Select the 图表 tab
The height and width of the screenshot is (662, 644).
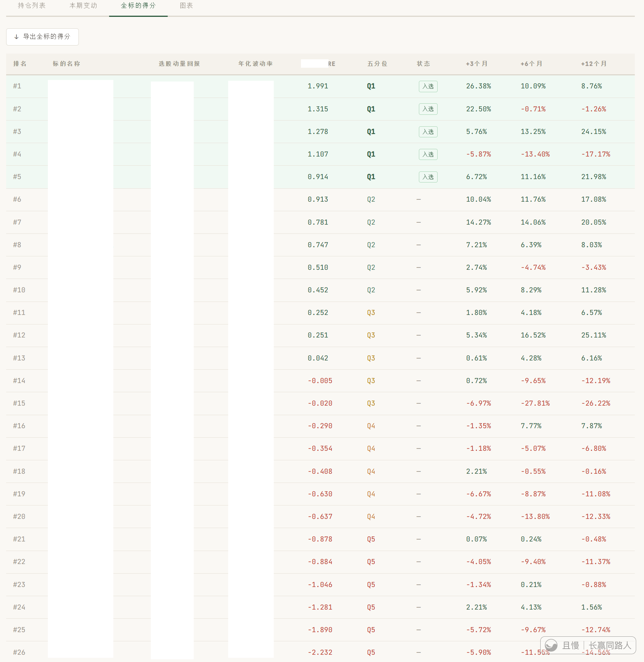point(186,6)
